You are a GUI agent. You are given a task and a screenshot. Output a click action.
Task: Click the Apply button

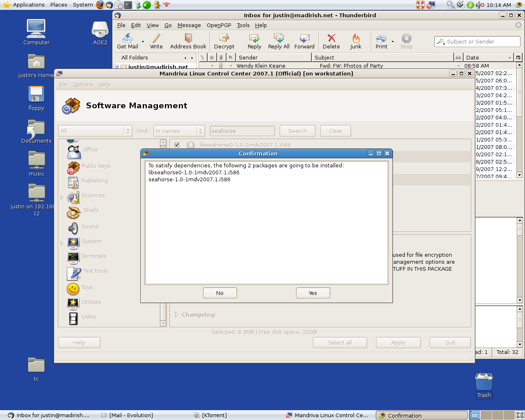(398, 342)
